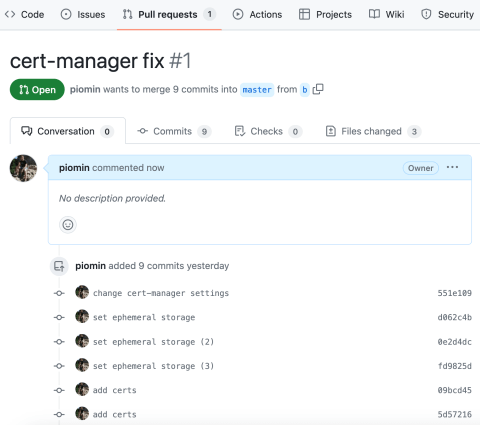Click the Owner label badge

(421, 168)
